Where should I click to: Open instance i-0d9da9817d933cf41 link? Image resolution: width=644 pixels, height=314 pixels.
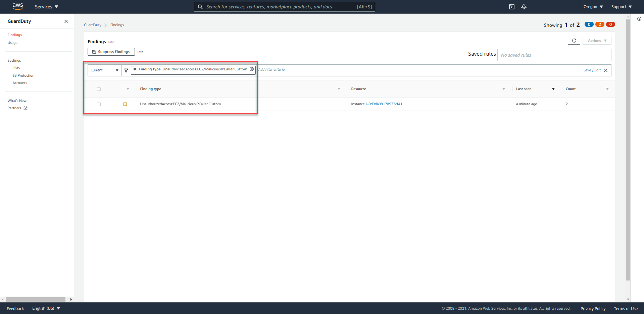coord(384,104)
